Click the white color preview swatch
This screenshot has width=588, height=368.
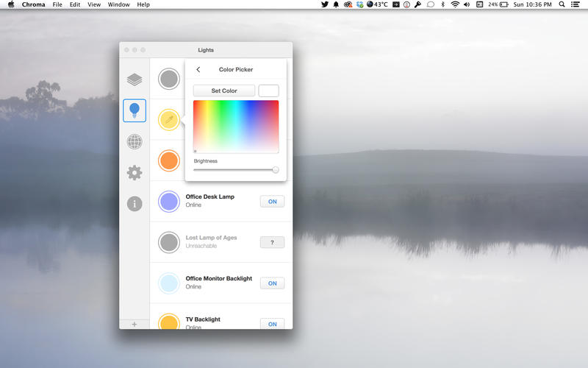268,91
